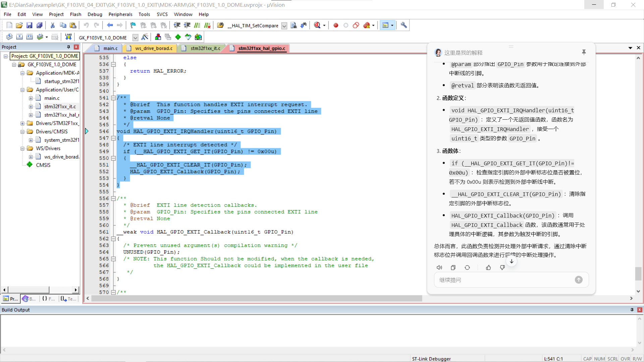Viewport: 644px width, 362px height.
Task: Send the follow-up question button
Action: (579, 280)
